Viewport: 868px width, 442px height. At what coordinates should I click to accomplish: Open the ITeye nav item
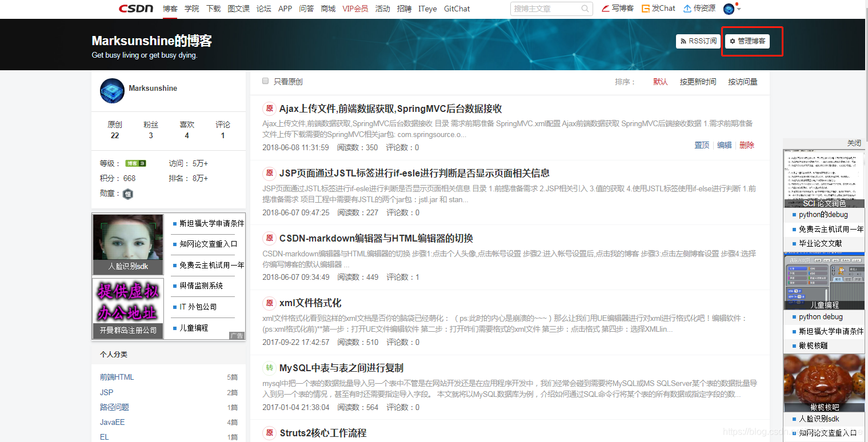(427, 9)
